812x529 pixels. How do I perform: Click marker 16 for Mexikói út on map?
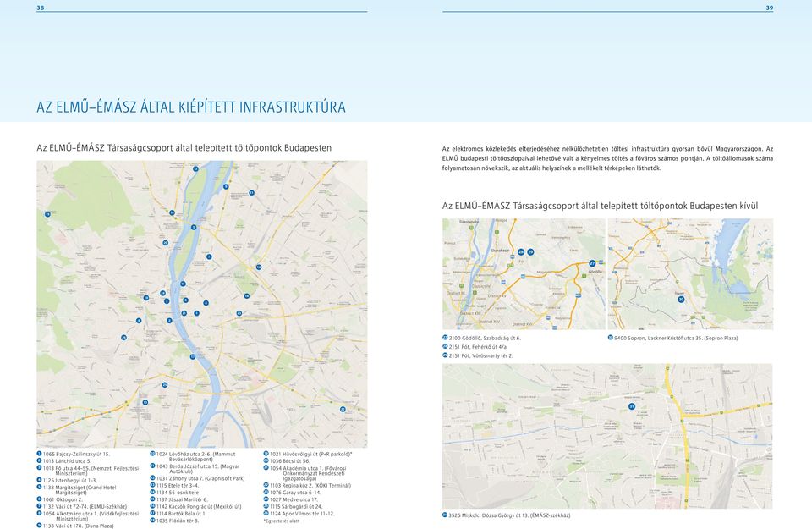[259, 267]
